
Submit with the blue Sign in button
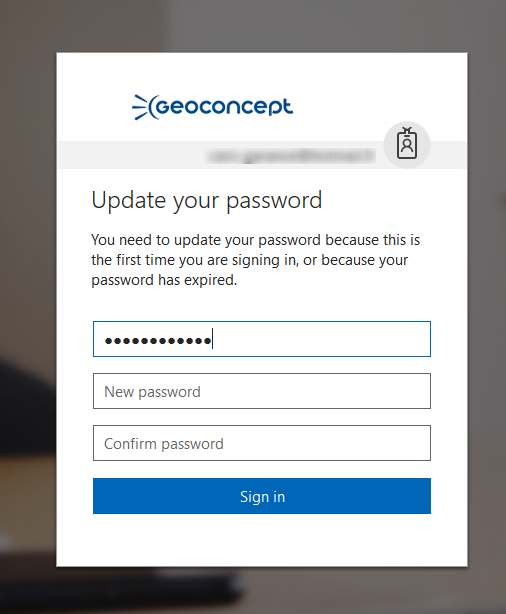click(x=262, y=496)
